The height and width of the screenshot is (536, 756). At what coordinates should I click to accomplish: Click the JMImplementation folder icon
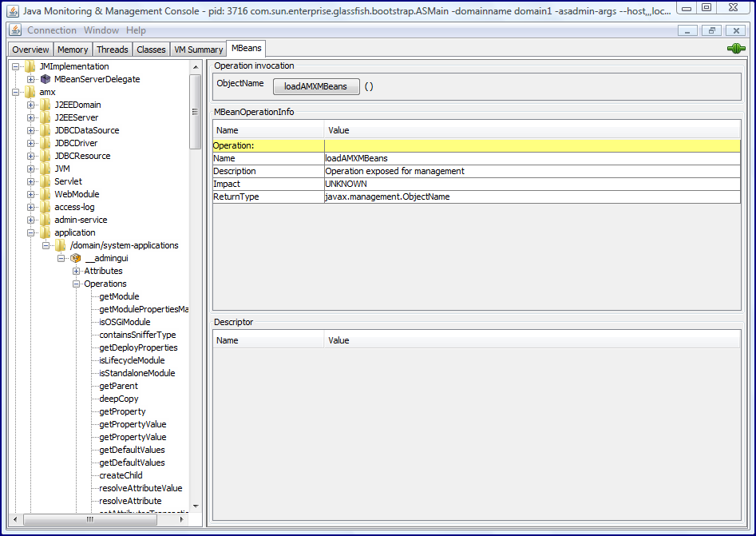[x=30, y=66]
